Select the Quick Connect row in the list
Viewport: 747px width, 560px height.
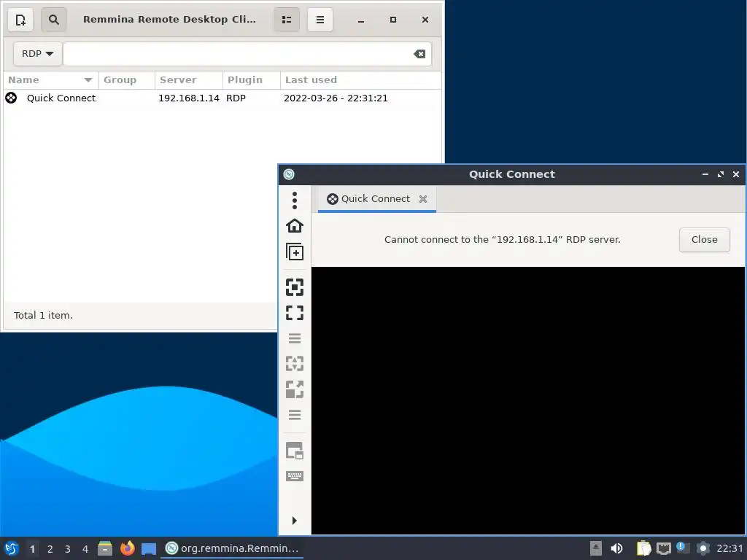(222, 98)
